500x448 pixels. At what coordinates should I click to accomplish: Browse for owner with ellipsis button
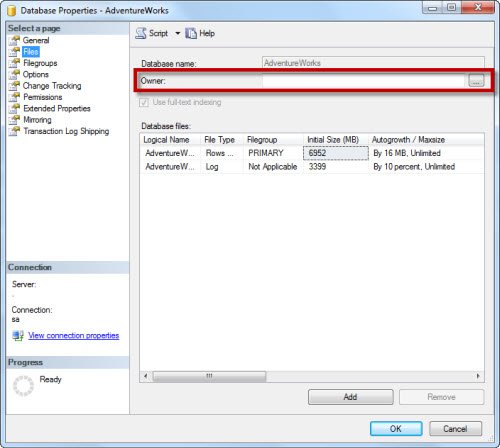[x=476, y=81]
